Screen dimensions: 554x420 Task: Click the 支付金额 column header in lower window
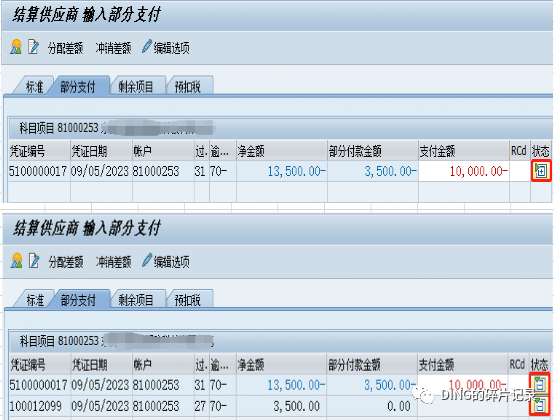(x=463, y=365)
